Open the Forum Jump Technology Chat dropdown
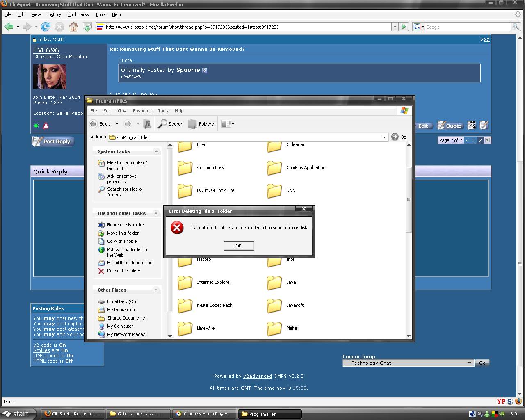This screenshot has height=420, width=525. tap(470, 363)
